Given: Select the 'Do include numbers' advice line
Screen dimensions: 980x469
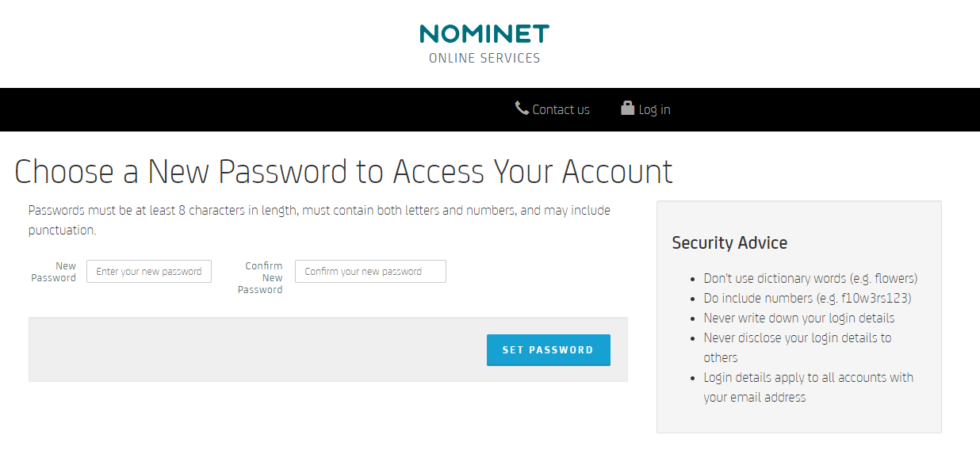Looking at the screenshot, I should pyautogui.click(x=807, y=299).
